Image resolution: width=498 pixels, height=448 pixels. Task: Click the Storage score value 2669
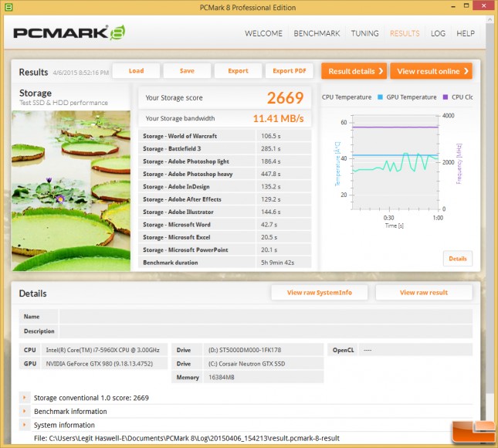pyautogui.click(x=285, y=97)
